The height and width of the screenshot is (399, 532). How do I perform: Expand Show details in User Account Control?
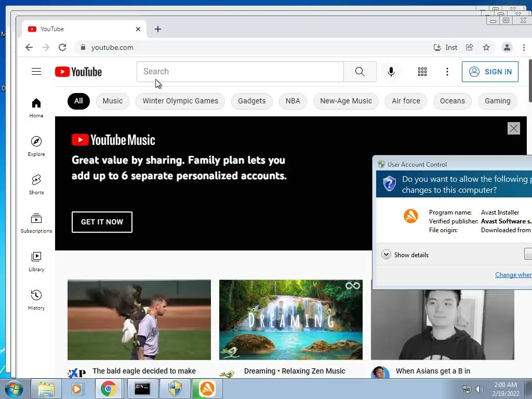(x=405, y=255)
